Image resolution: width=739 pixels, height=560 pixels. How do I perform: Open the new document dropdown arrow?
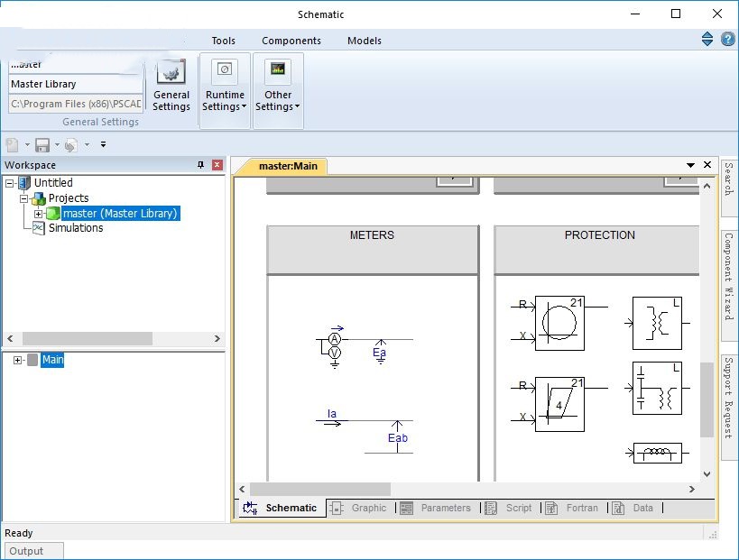pyautogui.click(x=27, y=144)
